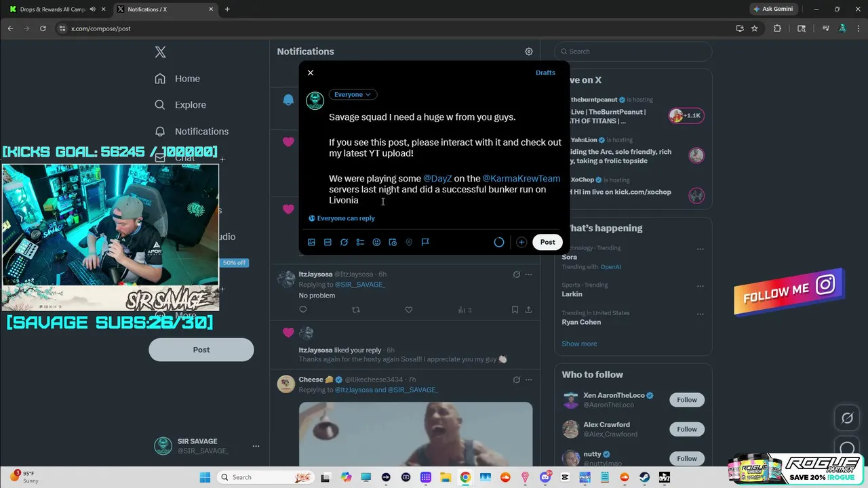This screenshot has height=488, width=868.
Task: Open the emoji picker in composer
Action: (x=376, y=242)
